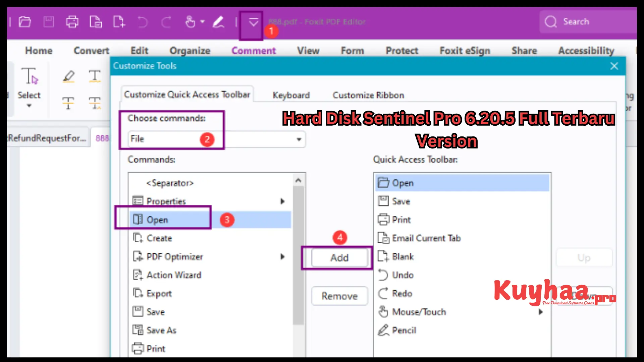
Task: Click the Commands list scrollbar thumb
Action: click(298, 256)
